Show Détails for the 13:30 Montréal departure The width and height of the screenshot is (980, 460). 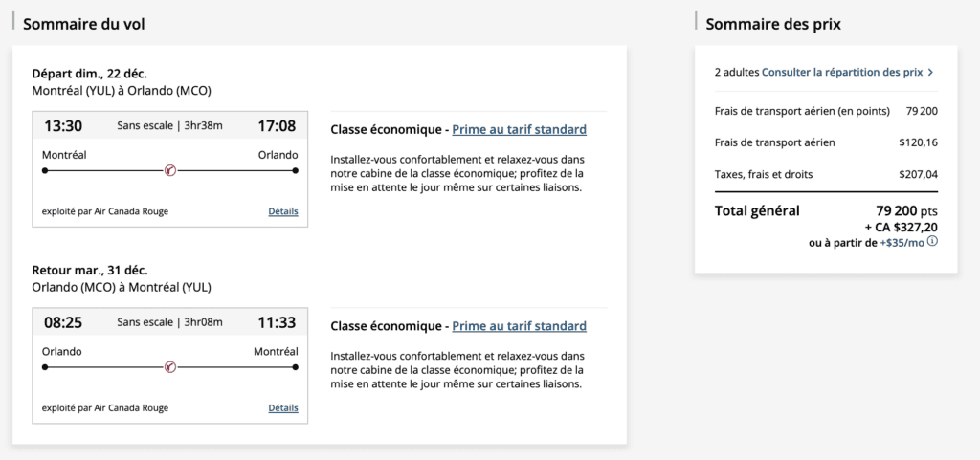(283, 211)
